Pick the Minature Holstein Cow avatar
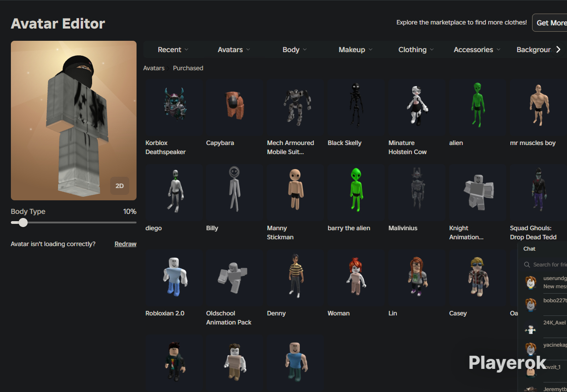 click(417, 107)
